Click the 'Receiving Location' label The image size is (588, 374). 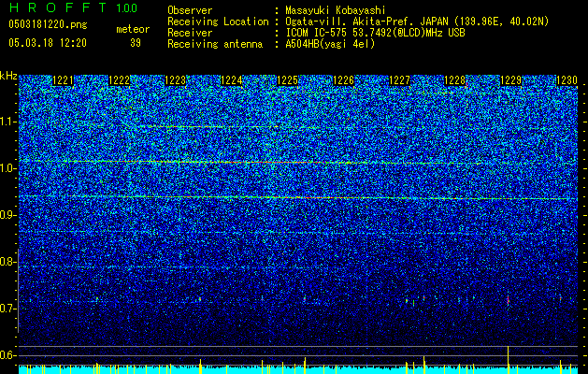(218, 22)
